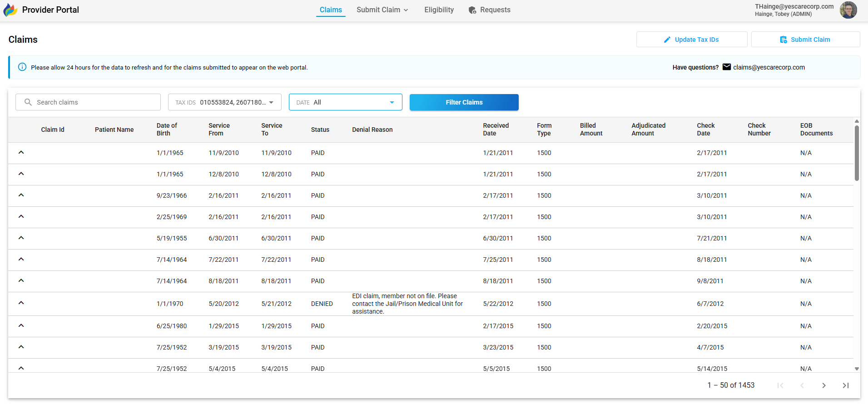Viewport: 868px width, 410px height.
Task: Collapse the row with birth date 6/25/1980
Action: (21, 325)
